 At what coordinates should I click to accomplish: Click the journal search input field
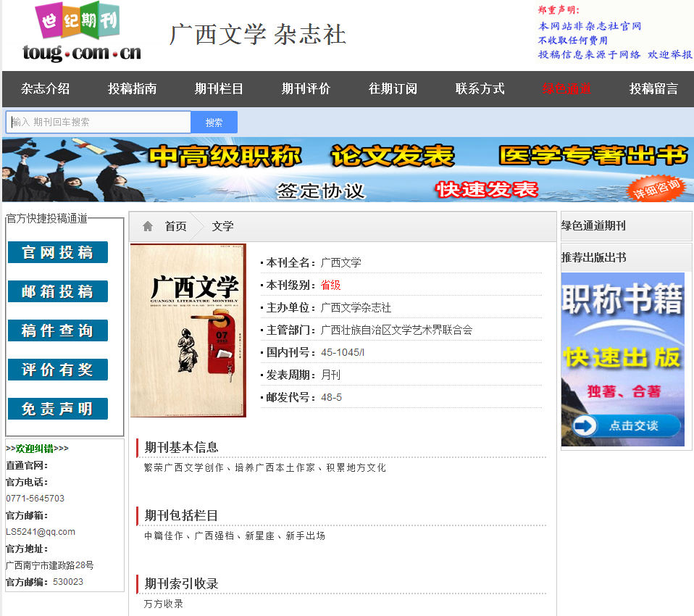pos(99,122)
